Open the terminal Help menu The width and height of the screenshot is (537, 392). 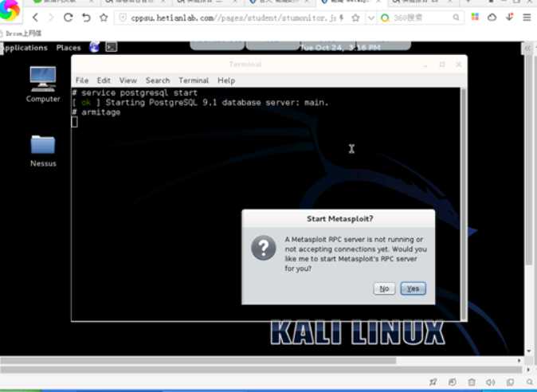(x=226, y=80)
